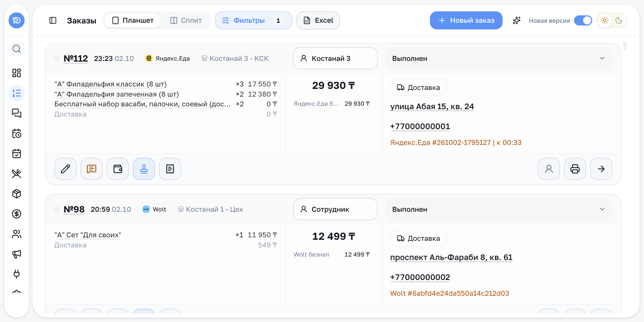
Task: Open the plug integrations icon
Action: coord(16,274)
